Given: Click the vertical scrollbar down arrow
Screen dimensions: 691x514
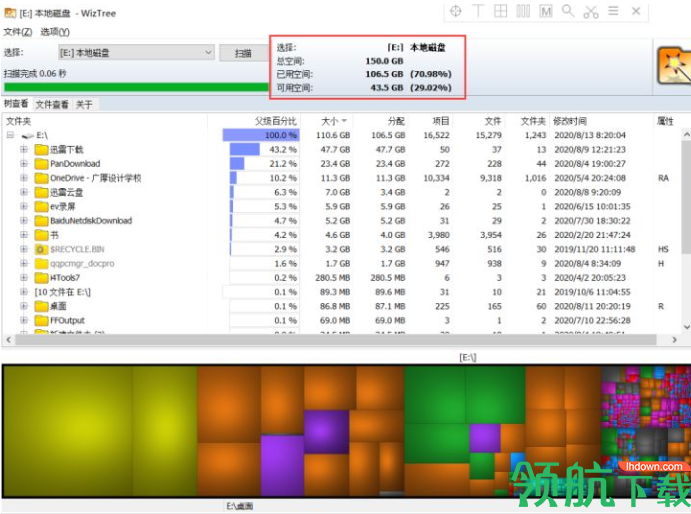Looking at the screenshot, I should 686,327.
